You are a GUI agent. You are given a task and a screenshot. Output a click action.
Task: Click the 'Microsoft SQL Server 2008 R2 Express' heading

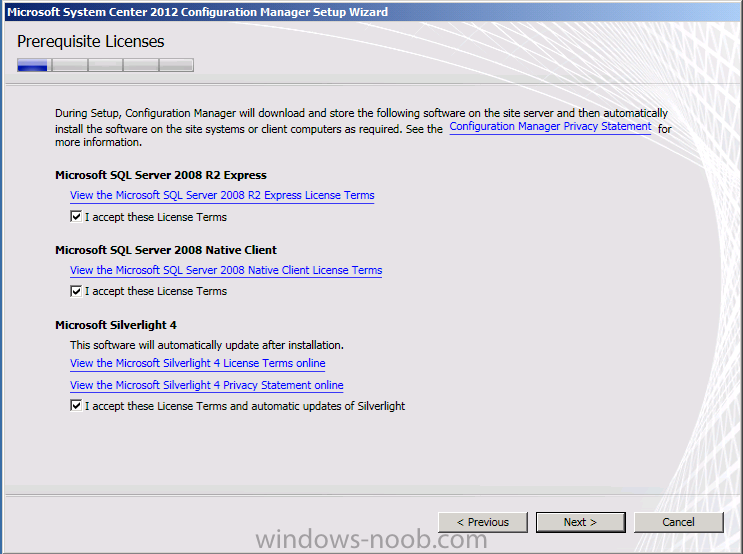click(161, 175)
